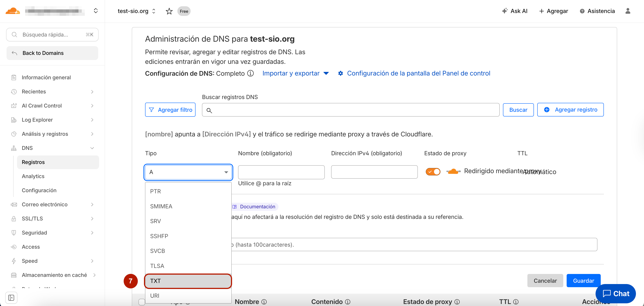
Task: Collapse the DNS sidebar section
Action: [92, 148]
